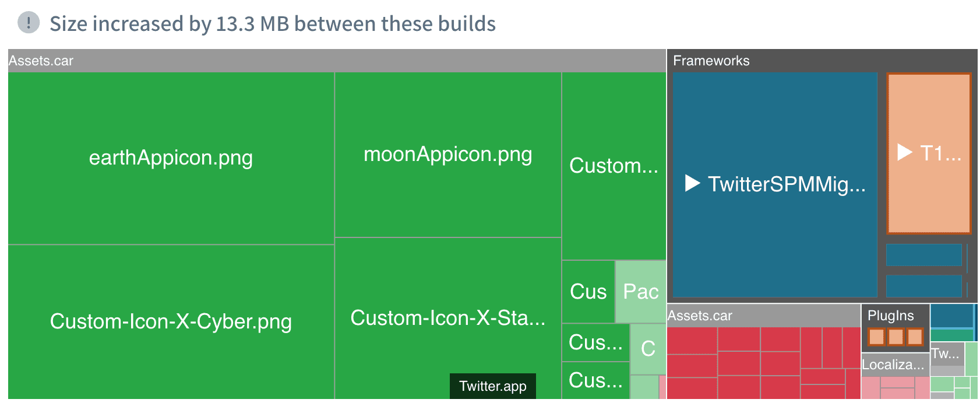The image size is (980, 406).
Task: Click the large Assets.car section header
Action: [x=41, y=60]
